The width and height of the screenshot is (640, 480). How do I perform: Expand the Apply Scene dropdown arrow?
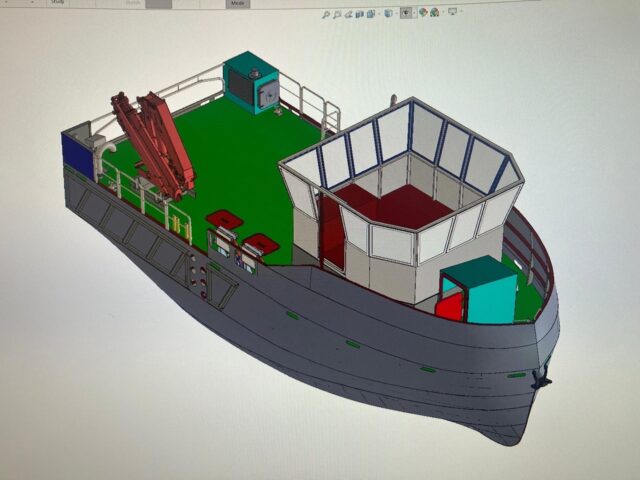click(443, 12)
